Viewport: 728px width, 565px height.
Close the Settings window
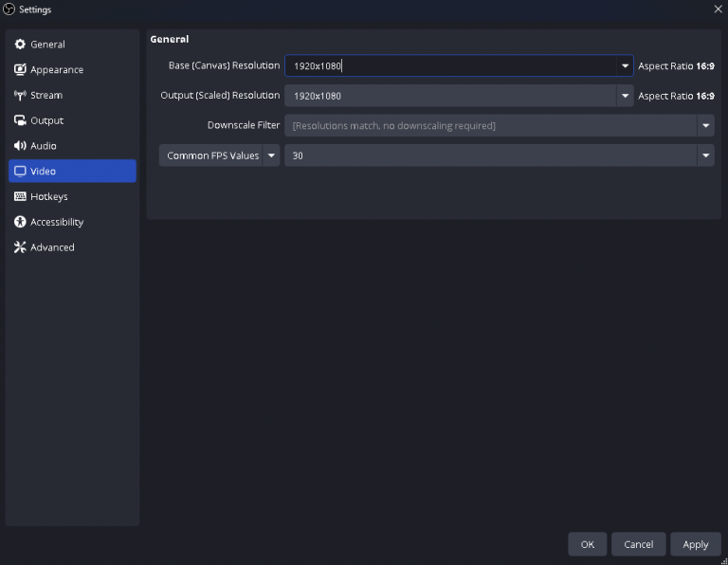[718, 9]
